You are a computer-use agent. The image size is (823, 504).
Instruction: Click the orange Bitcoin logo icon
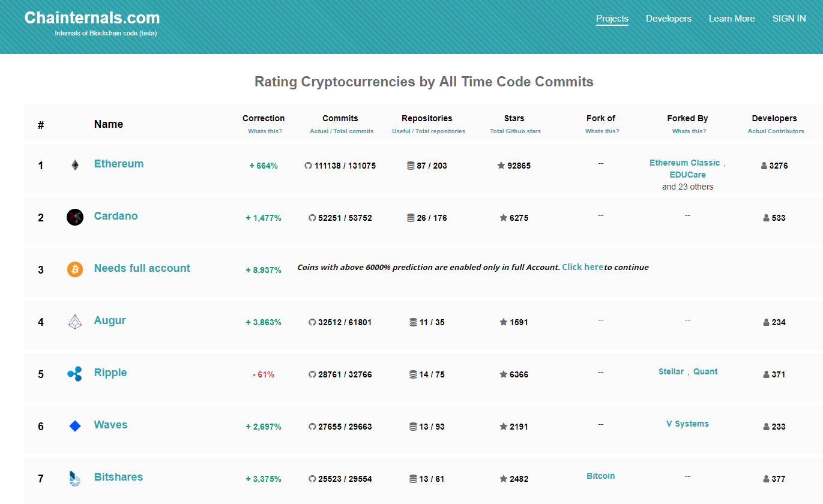(x=75, y=269)
